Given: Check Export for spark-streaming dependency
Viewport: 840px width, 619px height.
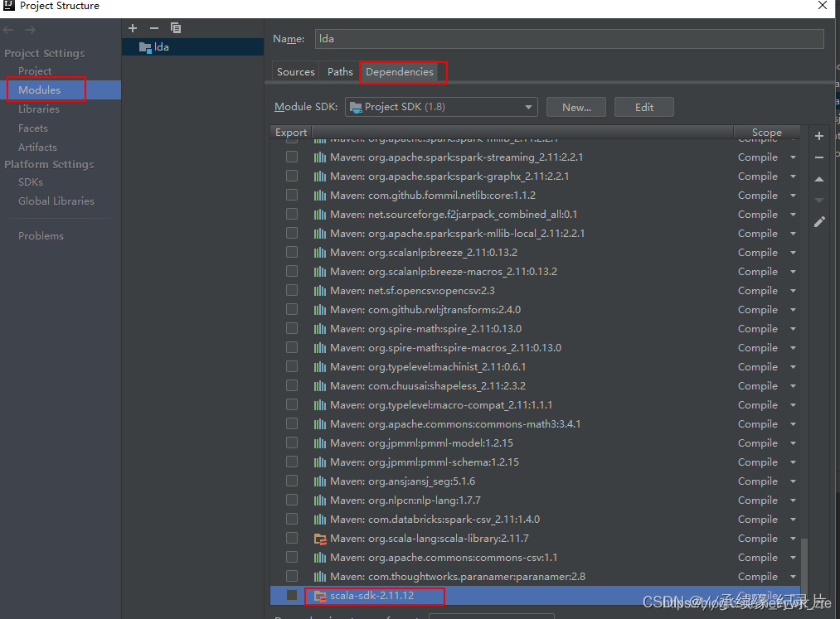Looking at the screenshot, I should (292, 157).
